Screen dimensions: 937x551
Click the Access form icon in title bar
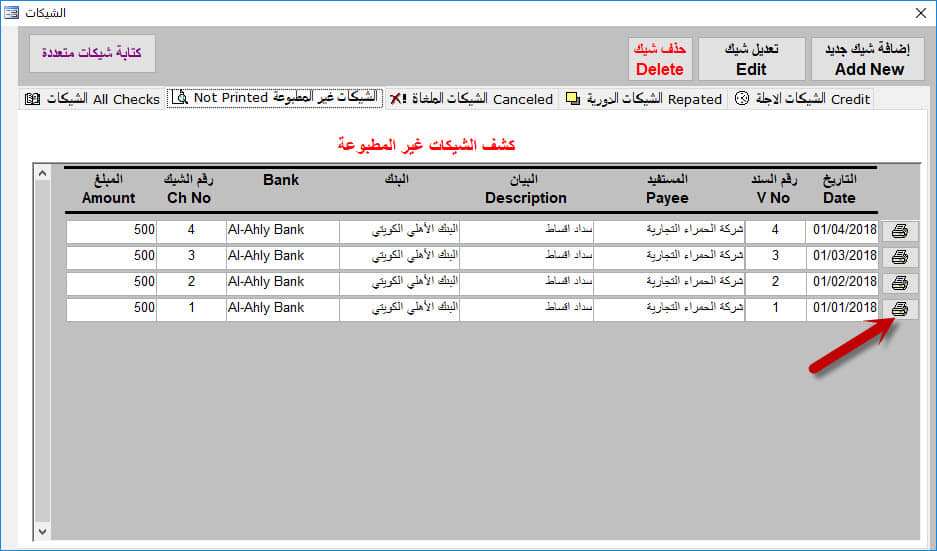coord(11,12)
